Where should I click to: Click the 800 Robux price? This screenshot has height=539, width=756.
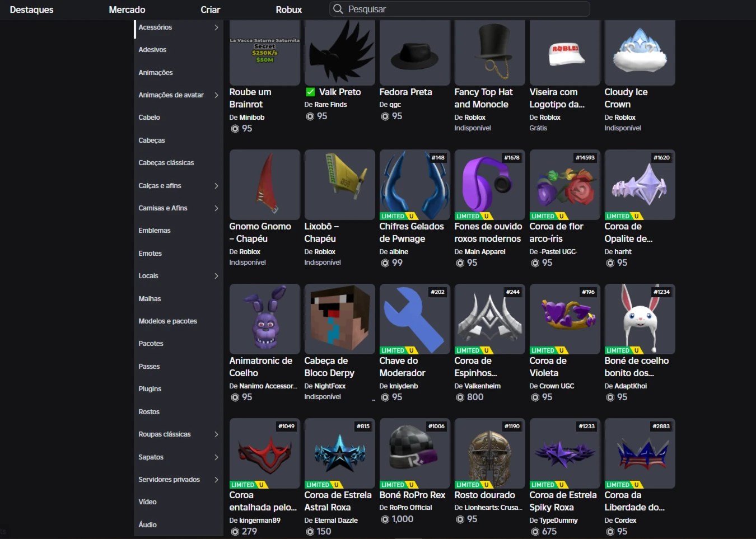point(475,397)
